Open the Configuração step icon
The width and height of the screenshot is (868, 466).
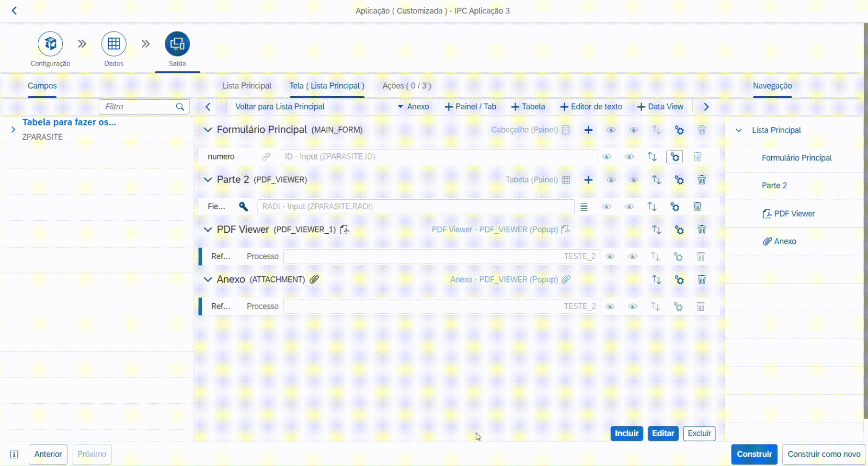[50, 44]
